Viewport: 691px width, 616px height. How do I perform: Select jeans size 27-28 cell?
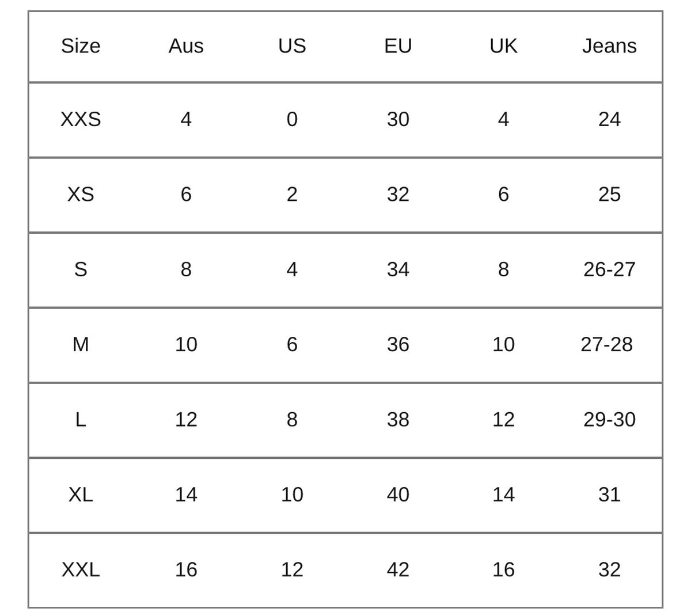(607, 344)
